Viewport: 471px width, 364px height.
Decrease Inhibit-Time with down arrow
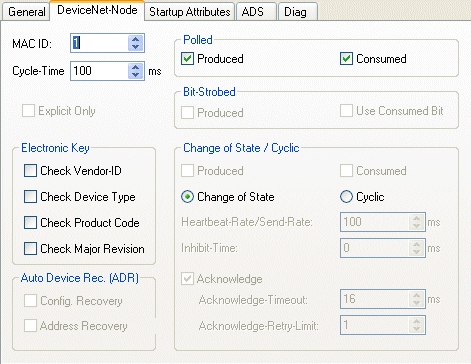(417, 252)
